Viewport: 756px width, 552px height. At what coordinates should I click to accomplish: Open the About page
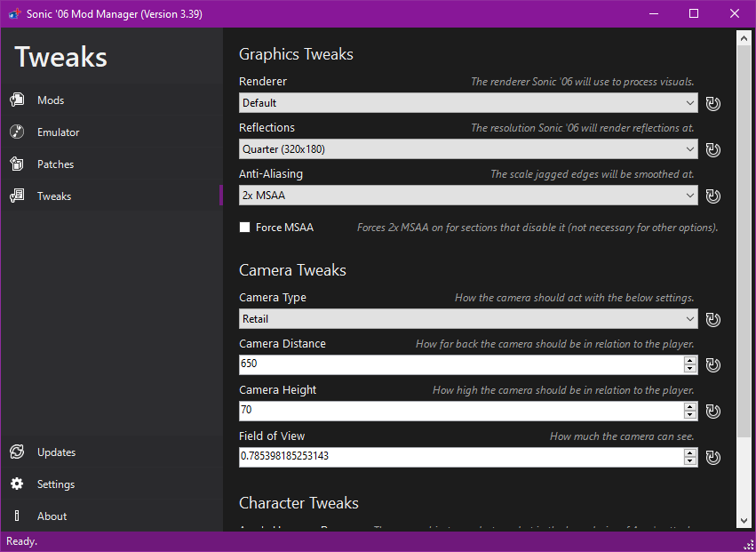click(x=111, y=516)
